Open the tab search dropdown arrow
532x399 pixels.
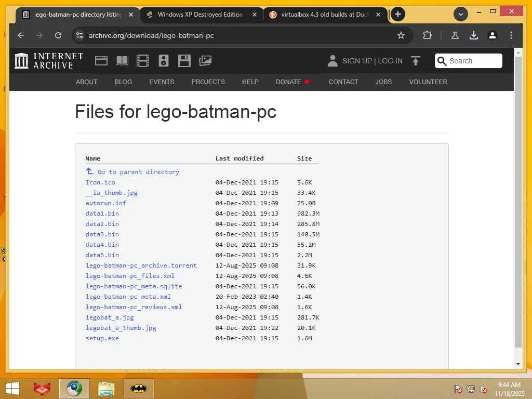click(461, 14)
